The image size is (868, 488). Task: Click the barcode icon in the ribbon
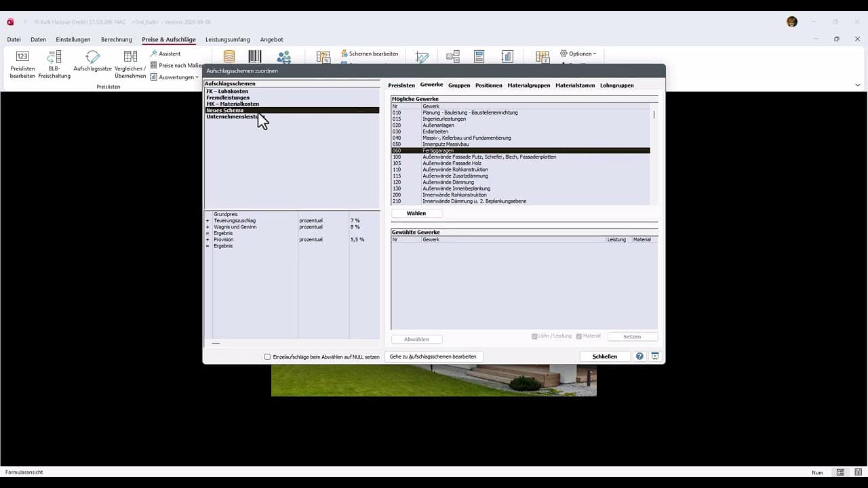(x=255, y=57)
